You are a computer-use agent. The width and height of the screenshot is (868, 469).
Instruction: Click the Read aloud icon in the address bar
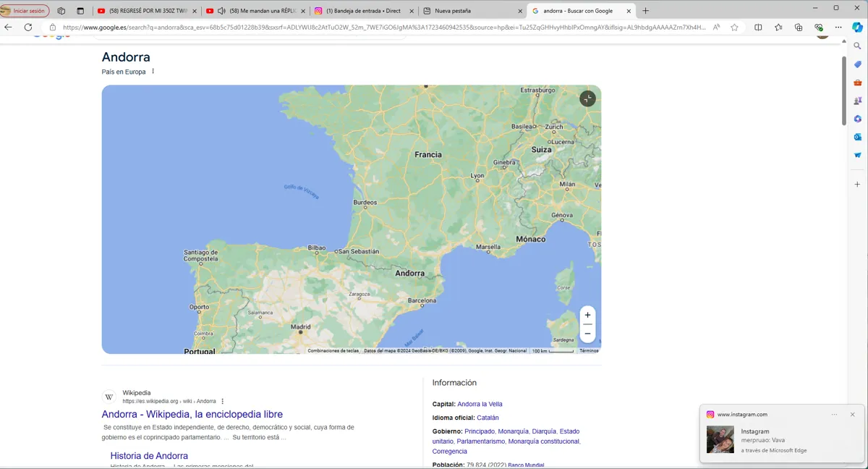[x=716, y=28]
